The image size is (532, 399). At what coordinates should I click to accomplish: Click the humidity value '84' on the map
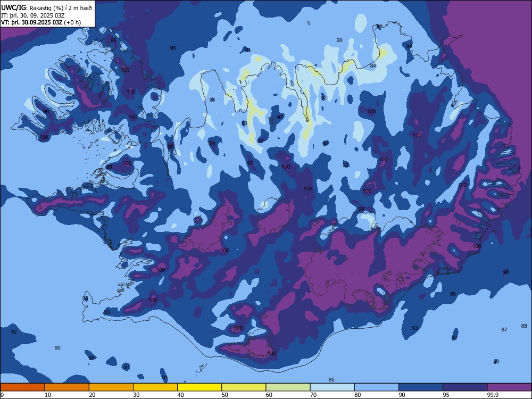tap(373, 65)
